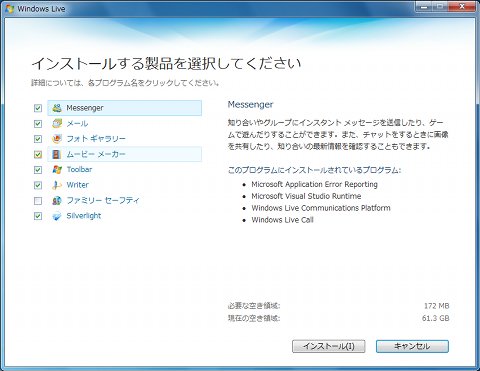
Task: Click the Writer pen icon
Action: 57,185
